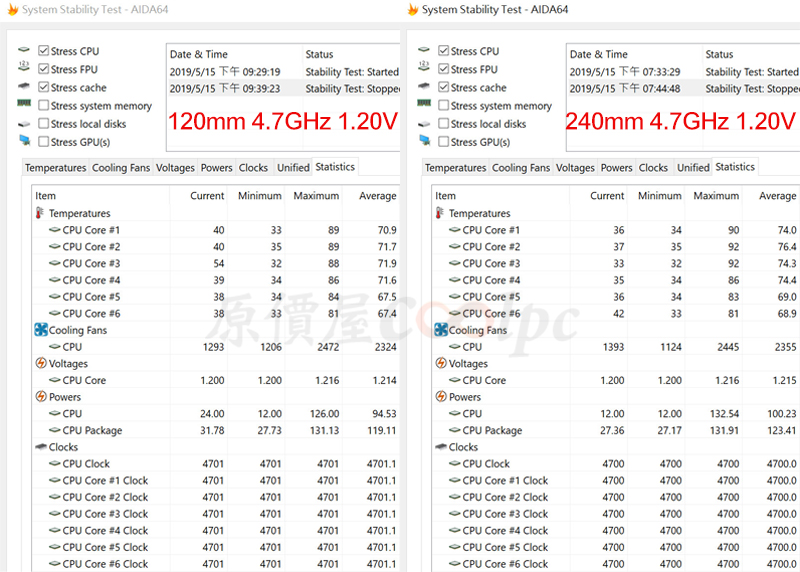The width and height of the screenshot is (800, 572).
Task: Toggle Stress FPU checkbox in right window
Action: point(444,69)
